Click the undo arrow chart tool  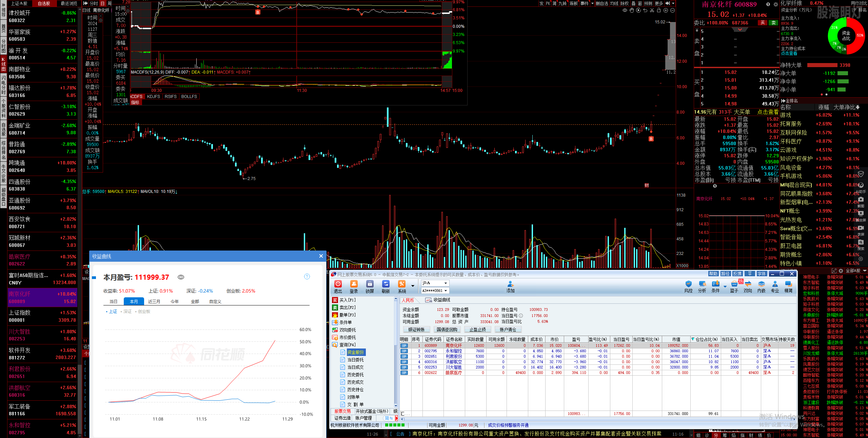(x=645, y=11)
